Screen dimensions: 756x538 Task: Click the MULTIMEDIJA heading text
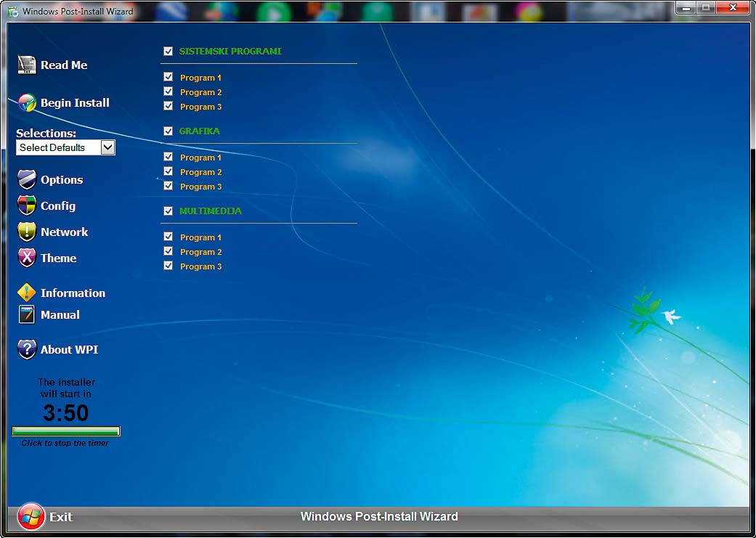pos(211,211)
